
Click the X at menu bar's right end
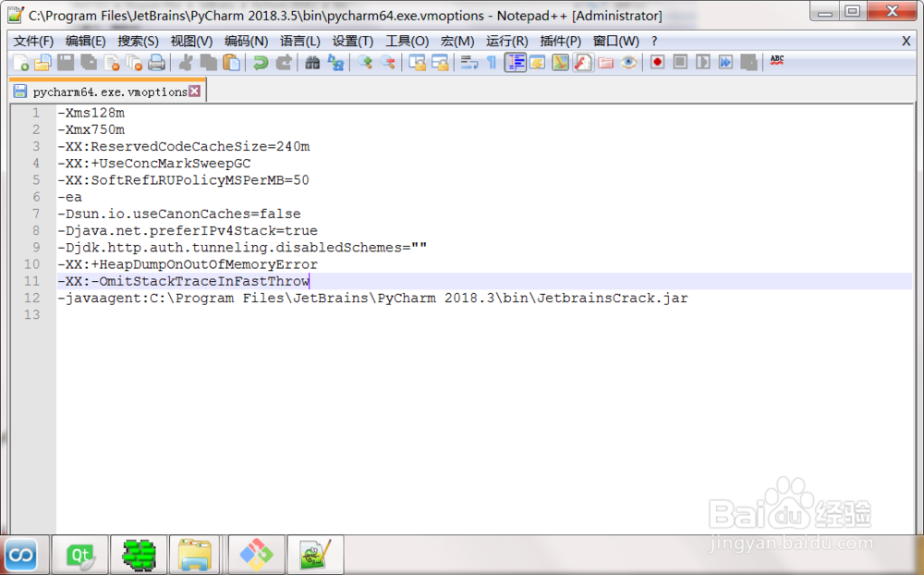pos(906,41)
